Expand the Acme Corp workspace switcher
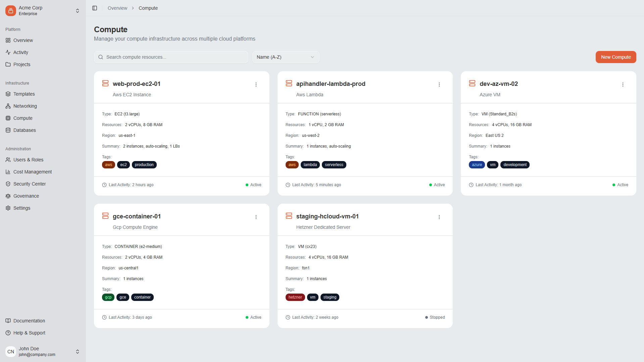The image size is (644, 362). pos(77,10)
